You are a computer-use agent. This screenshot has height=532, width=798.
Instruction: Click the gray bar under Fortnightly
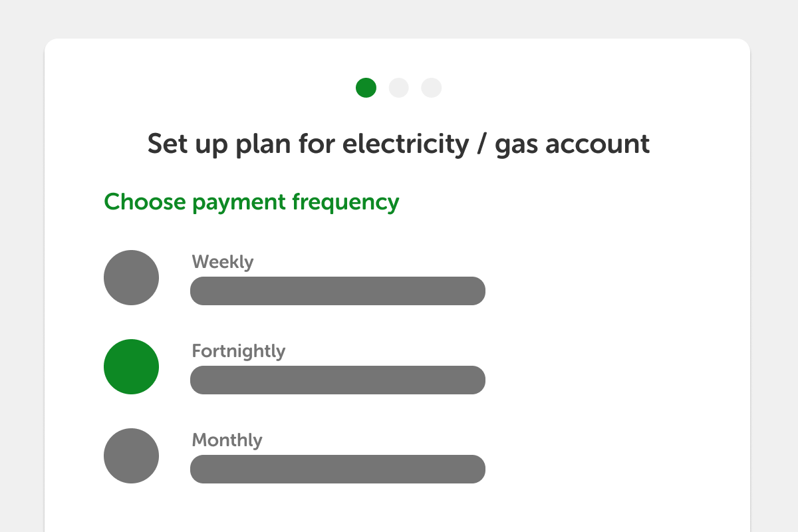point(338,380)
